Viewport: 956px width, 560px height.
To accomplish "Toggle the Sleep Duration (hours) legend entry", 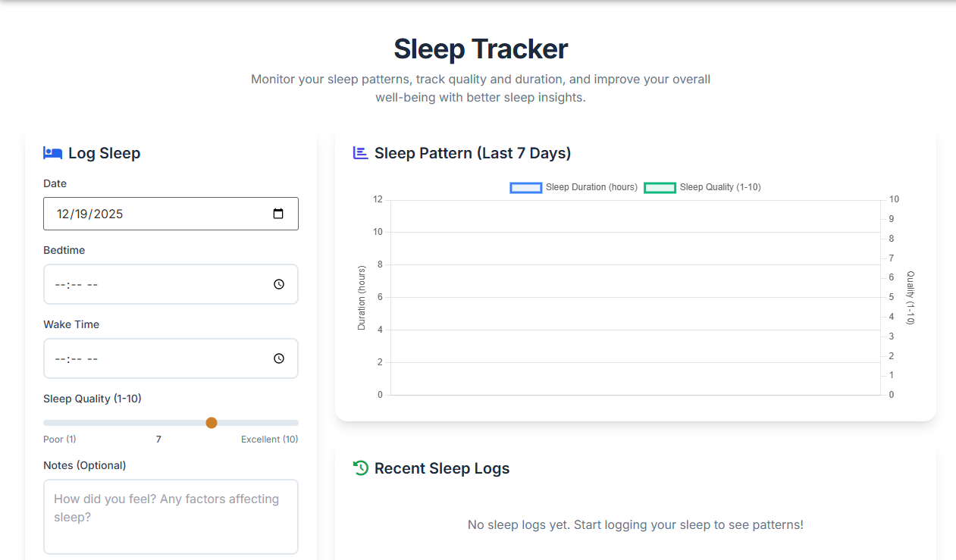I will [591, 187].
